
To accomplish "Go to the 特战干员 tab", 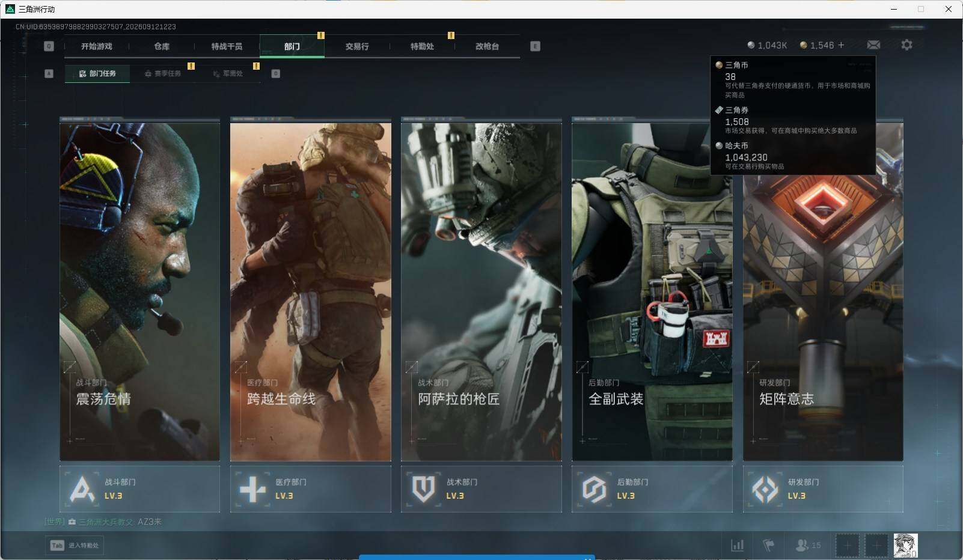I will pyautogui.click(x=227, y=46).
